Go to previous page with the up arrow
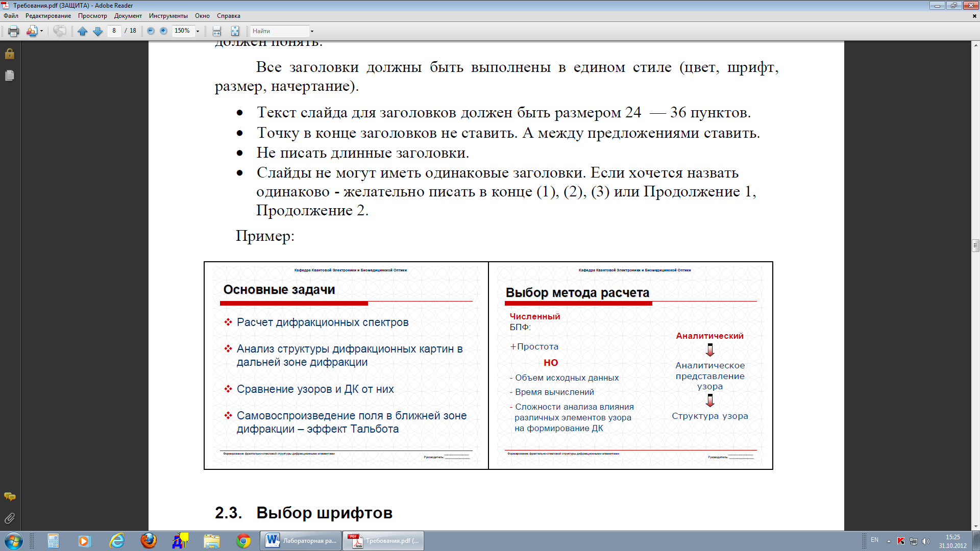Image resolution: width=980 pixels, height=551 pixels. 83,31
